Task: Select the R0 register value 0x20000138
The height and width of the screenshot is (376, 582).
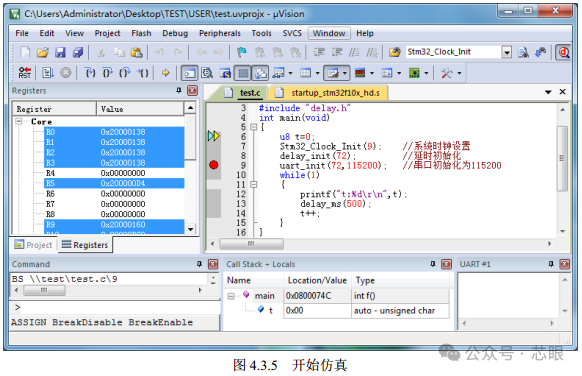Action: point(123,132)
